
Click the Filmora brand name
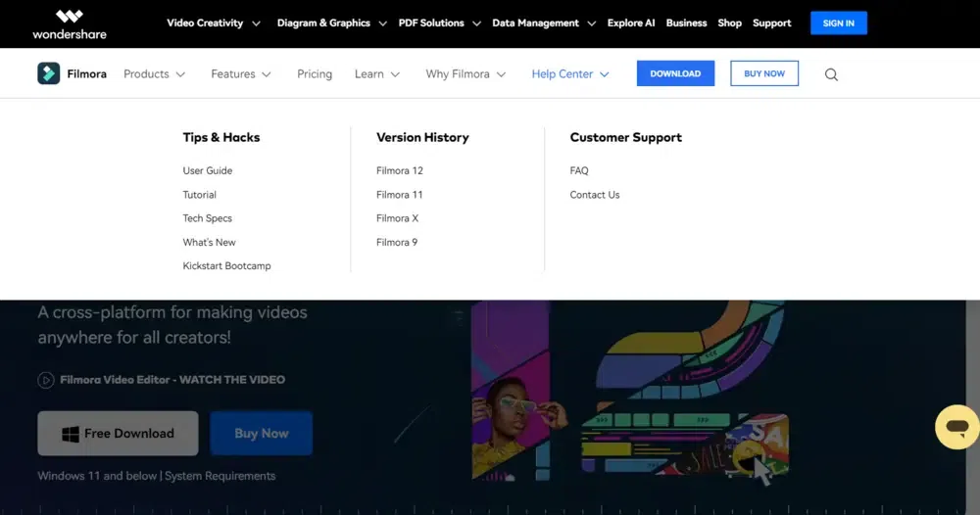click(87, 73)
